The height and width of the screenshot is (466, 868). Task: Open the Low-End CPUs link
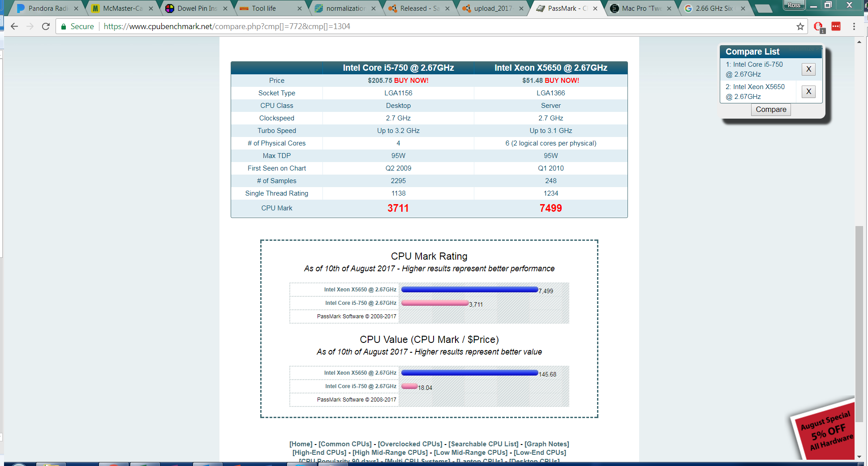540,453
